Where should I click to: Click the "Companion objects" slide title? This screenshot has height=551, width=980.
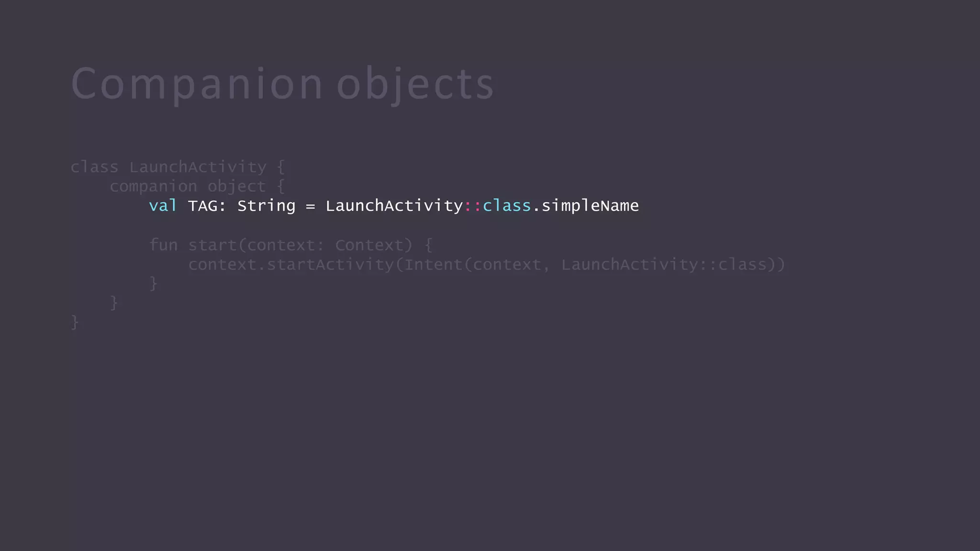pyautogui.click(x=282, y=85)
